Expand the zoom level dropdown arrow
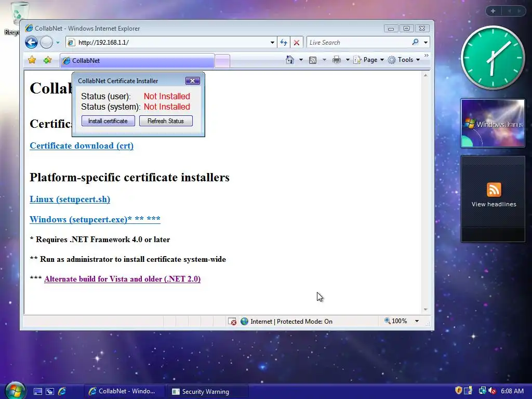This screenshot has width=532, height=399. tap(417, 321)
